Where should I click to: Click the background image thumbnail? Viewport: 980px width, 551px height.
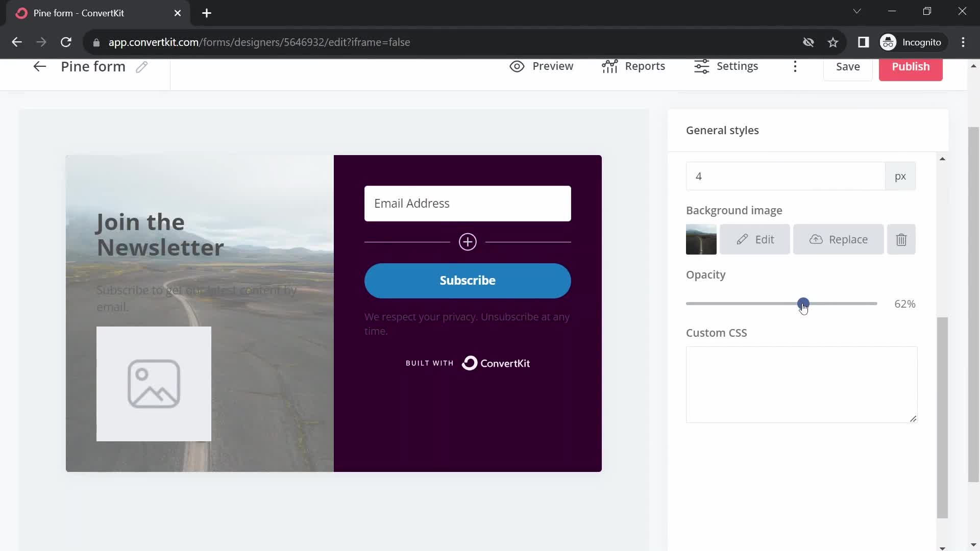tap(701, 239)
